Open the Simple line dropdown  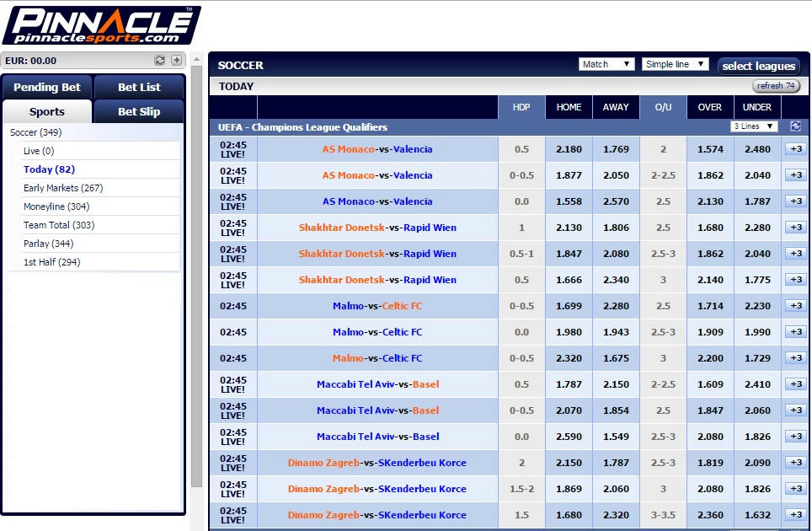click(x=675, y=64)
